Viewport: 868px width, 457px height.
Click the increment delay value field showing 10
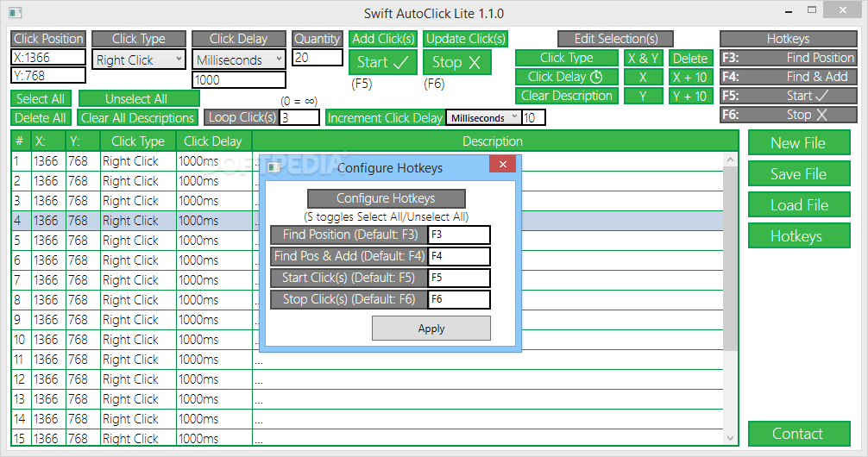click(x=533, y=118)
